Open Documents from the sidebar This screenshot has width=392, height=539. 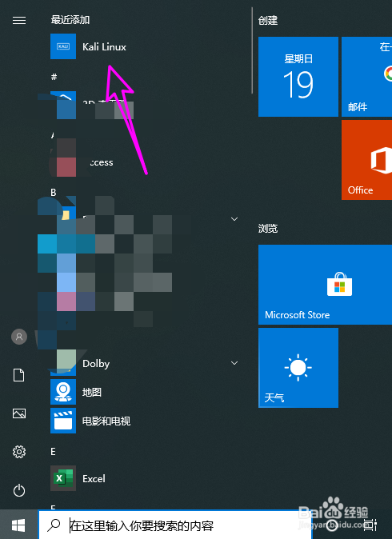coord(19,375)
